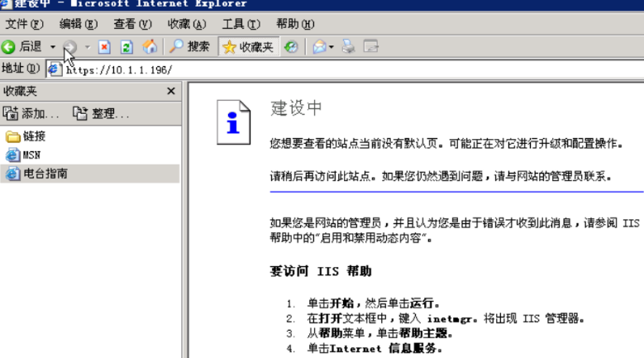Open the 文件(F) menu
The height and width of the screenshot is (358, 644).
pos(24,24)
